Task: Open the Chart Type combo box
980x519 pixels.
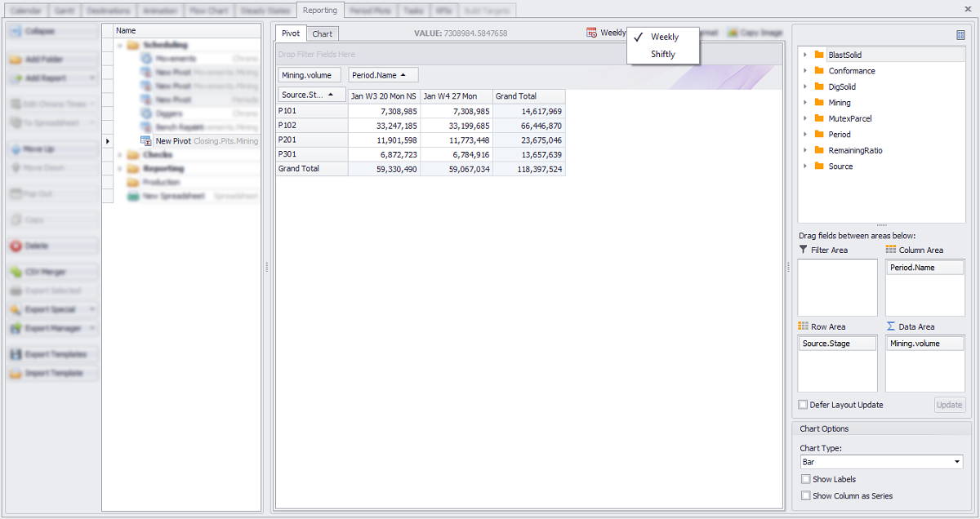Action: pyautogui.click(x=881, y=462)
